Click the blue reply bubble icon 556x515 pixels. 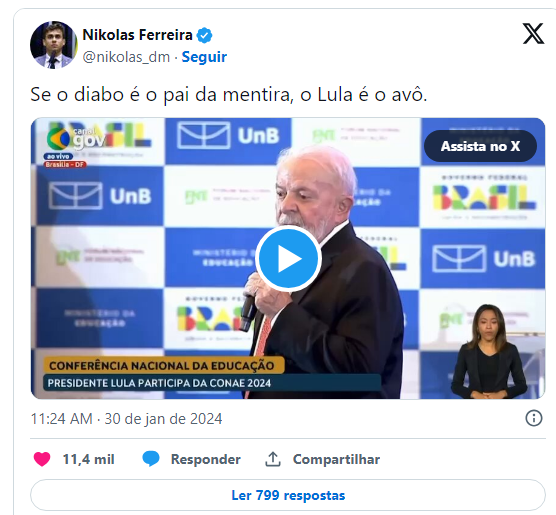[x=151, y=459]
